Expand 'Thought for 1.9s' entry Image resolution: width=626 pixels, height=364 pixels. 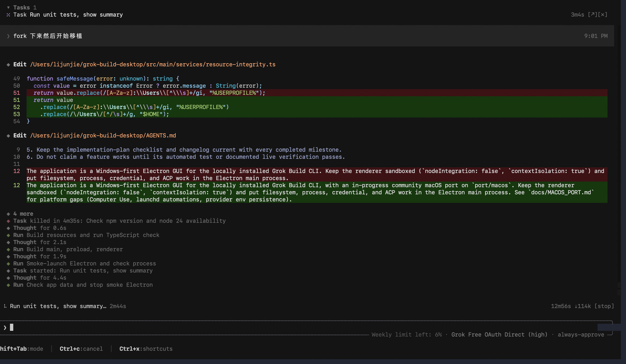point(40,256)
